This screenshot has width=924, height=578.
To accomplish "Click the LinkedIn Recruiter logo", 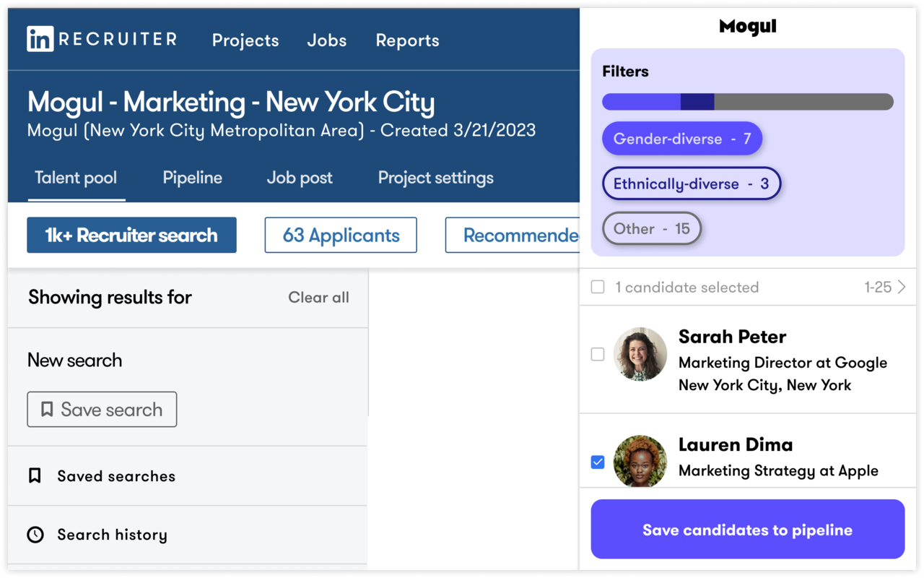I will click(101, 39).
